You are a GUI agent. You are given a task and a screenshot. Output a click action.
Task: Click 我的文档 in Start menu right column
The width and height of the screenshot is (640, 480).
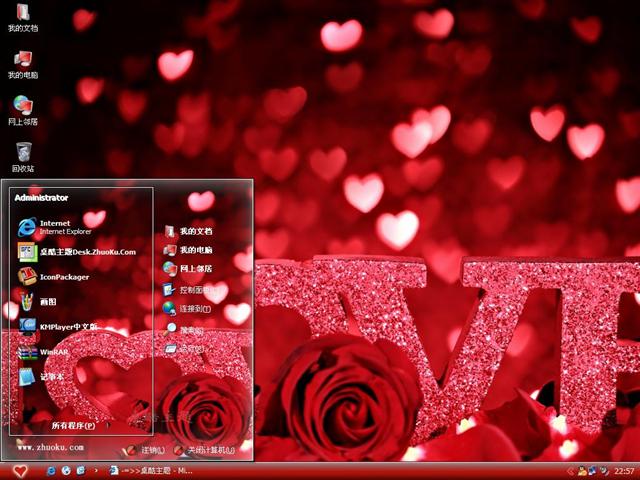[193, 231]
